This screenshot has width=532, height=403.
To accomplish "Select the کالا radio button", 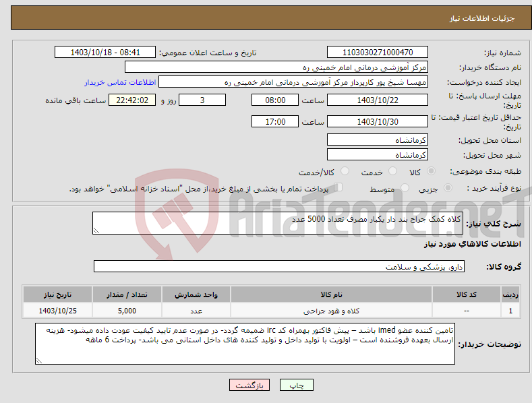I will coord(431,171).
